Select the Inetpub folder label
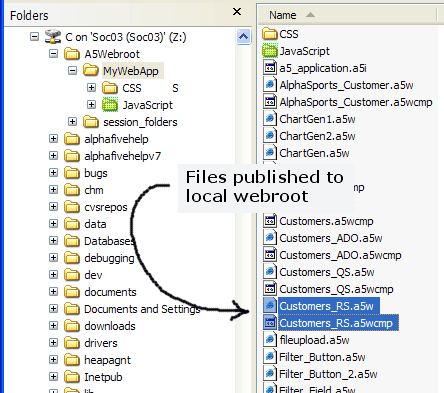 pos(103,377)
